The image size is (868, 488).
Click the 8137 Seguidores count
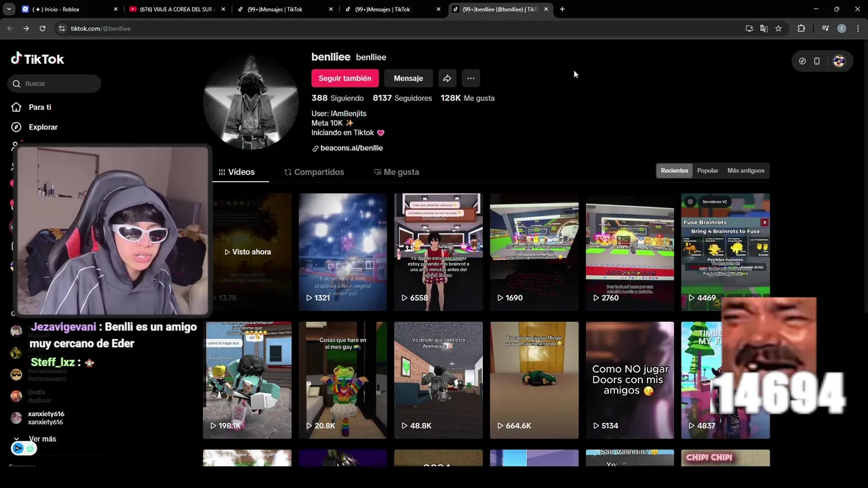(402, 98)
